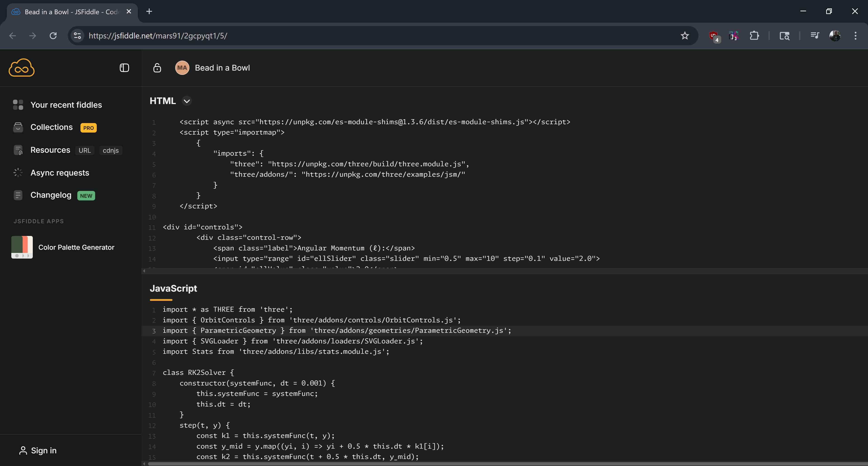Viewport: 868px width, 466px height.
Task: Click the HTML panel heading
Action: tap(163, 101)
